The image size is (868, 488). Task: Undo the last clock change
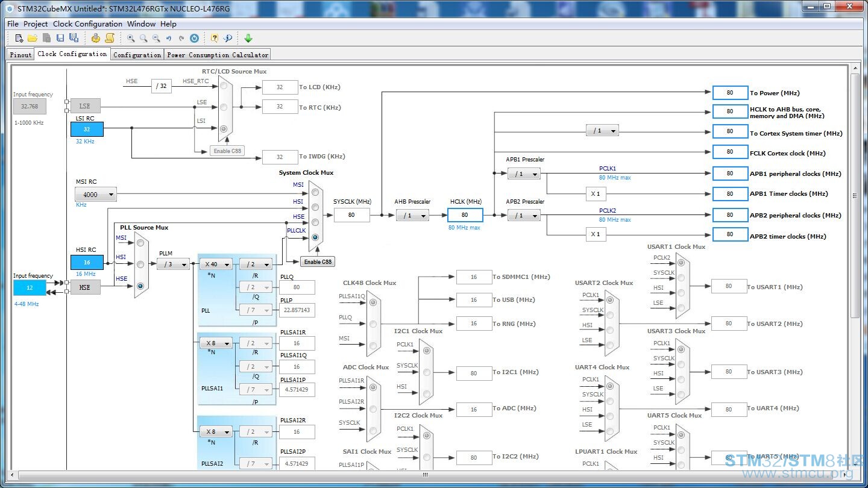coord(169,38)
